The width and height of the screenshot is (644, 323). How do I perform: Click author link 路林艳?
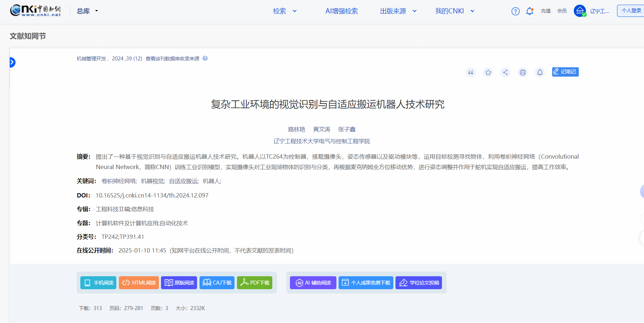pyautogui.click(x=296, y=129)
